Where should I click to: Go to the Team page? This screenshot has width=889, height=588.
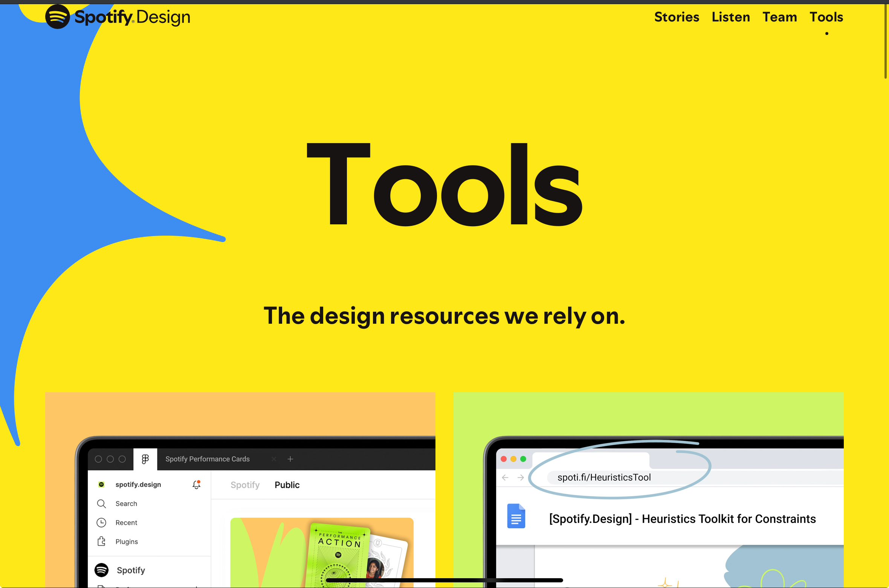[780, 17]
